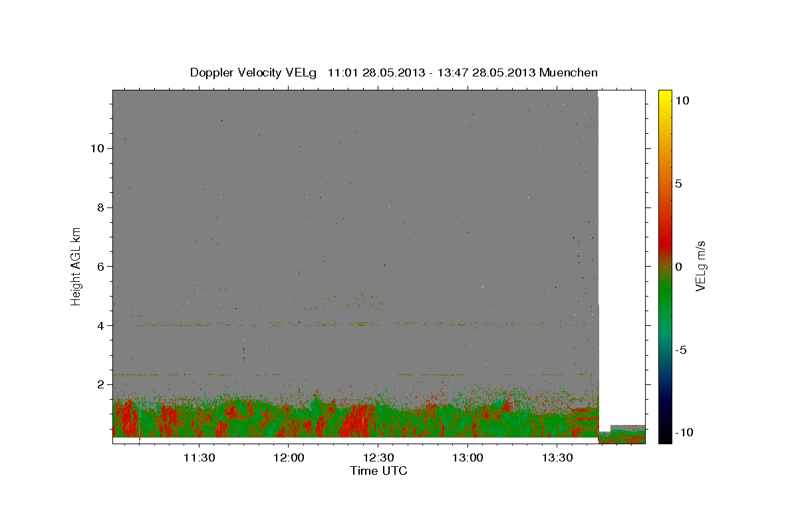798x532 pixels.
Task: Click the plot title 'Doppler Velocity VELg'
Action: point(255,72)
